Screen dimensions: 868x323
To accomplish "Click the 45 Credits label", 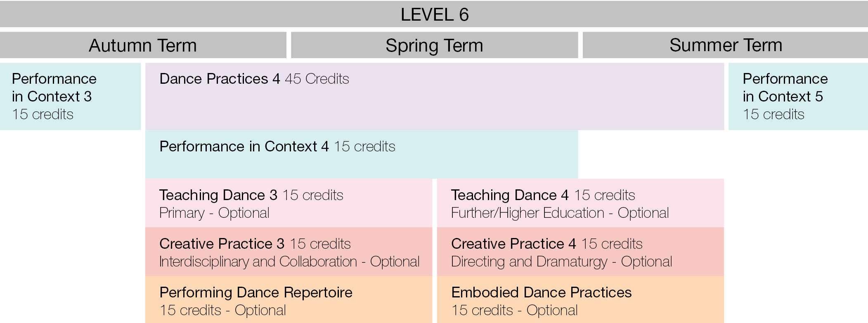I will tap(317, 79).
